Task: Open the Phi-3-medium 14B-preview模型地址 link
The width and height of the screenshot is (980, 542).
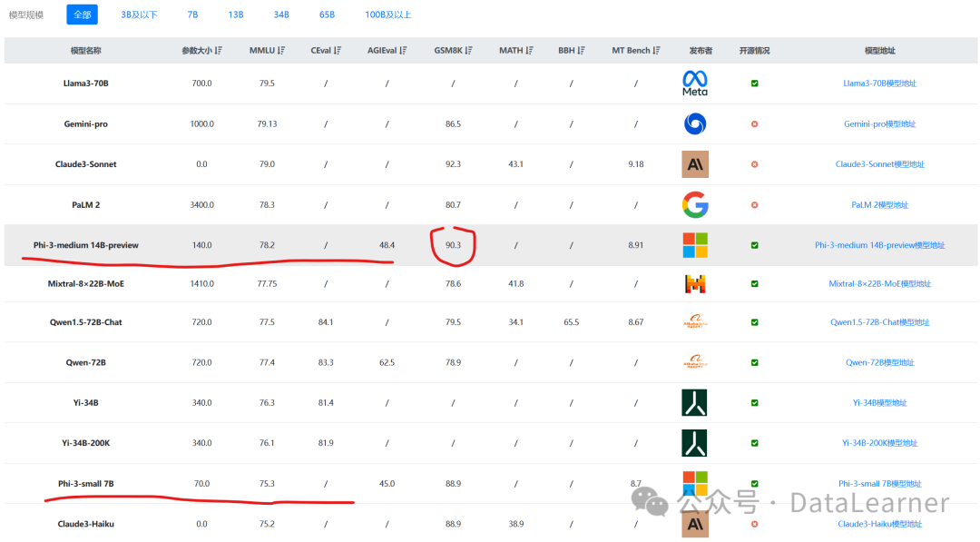Action: coord(879,245)
